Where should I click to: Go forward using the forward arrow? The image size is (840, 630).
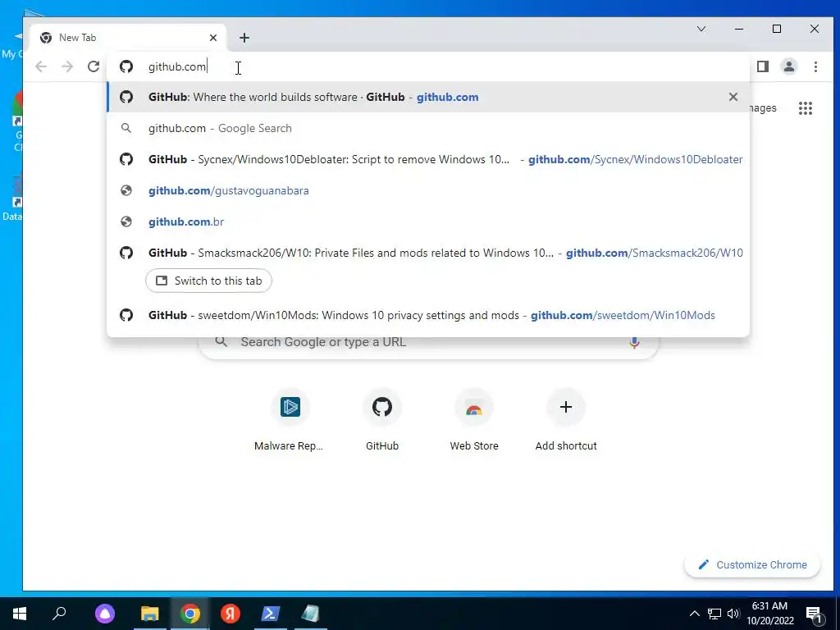67,66
